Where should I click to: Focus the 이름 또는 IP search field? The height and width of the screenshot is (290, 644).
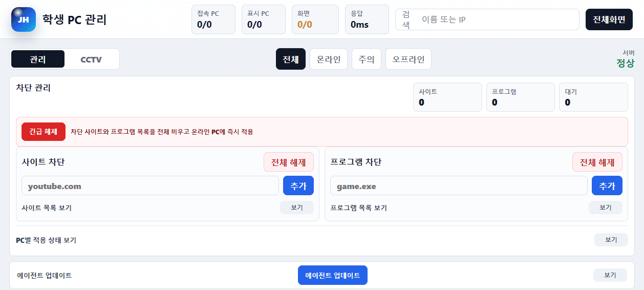(x=487, y=19)
